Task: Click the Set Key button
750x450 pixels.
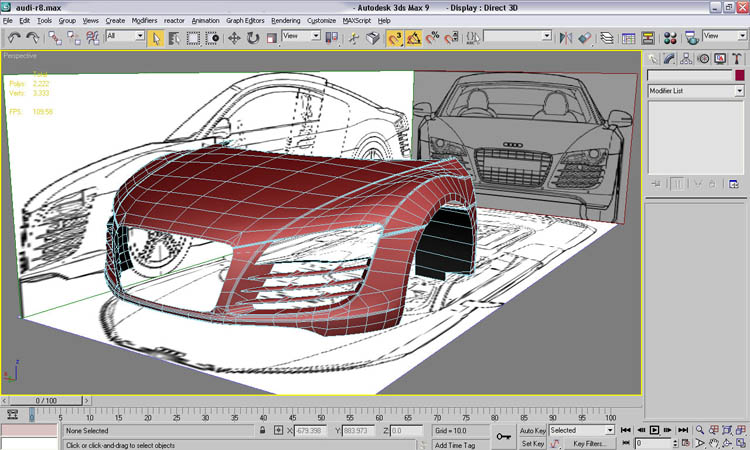Action: [531, 443]
